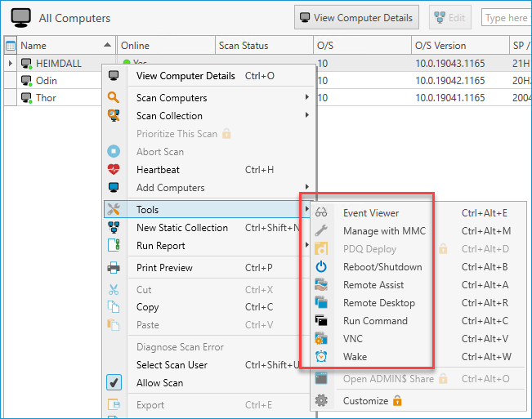Sort by the Name column header

(66, 46)
